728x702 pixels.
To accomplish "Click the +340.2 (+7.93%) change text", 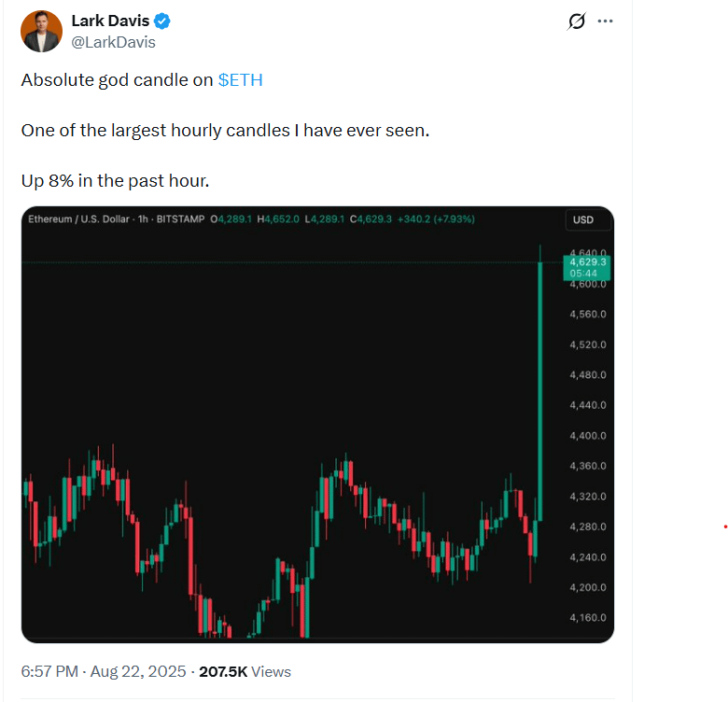I will 436,219.
